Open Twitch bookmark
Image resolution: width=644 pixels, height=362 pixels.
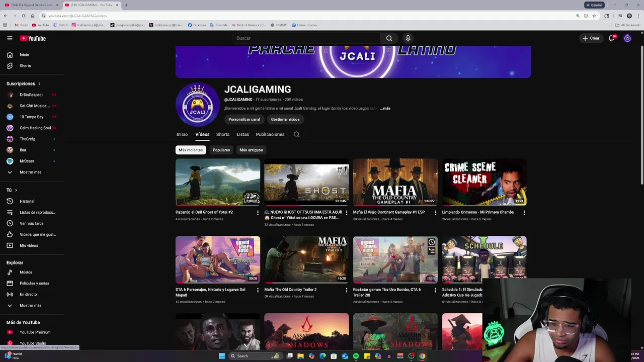[x=60, y=25]
